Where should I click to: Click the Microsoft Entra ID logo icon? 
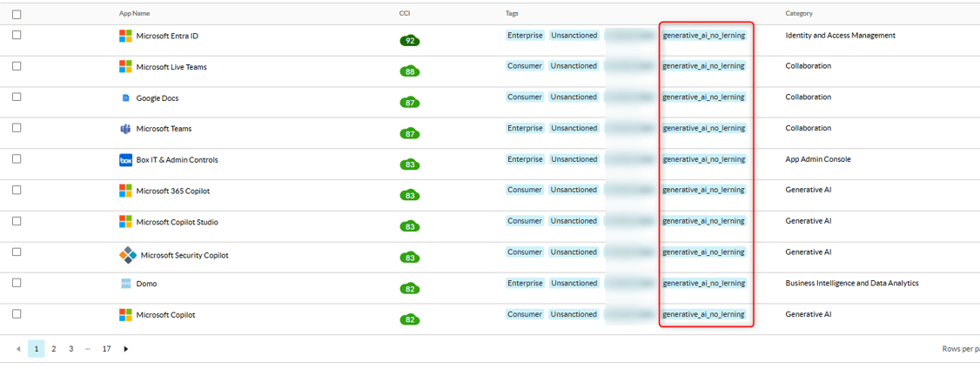[x=125, y=37]
